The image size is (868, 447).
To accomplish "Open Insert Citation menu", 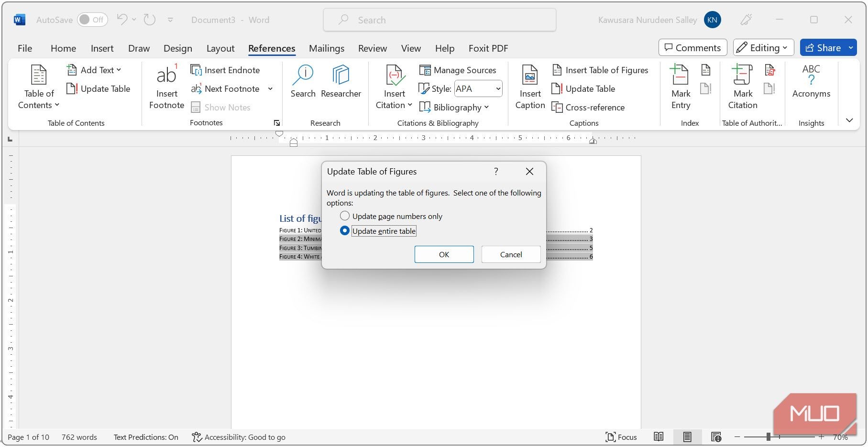I will tap(394, 87).
